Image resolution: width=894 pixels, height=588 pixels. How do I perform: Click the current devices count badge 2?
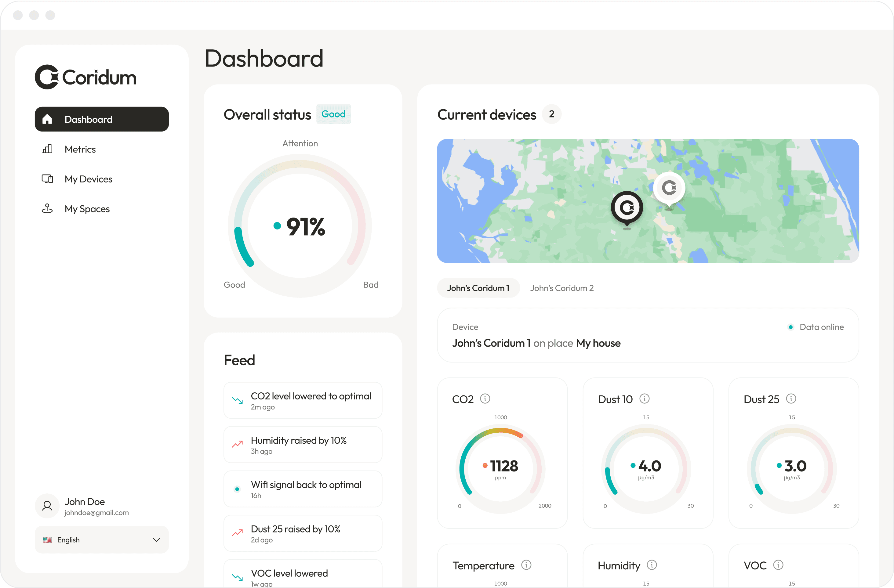[x=551, y=114]
